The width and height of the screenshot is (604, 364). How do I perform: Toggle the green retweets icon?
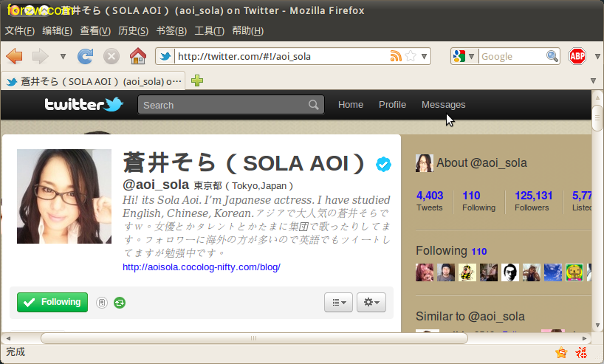(120, 303)
